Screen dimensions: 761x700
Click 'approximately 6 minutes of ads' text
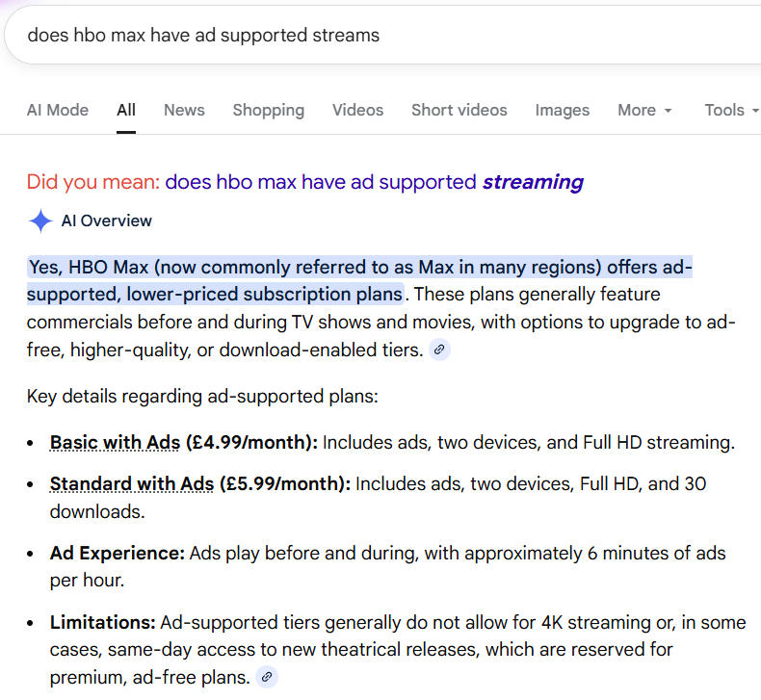tap(595, 553)
